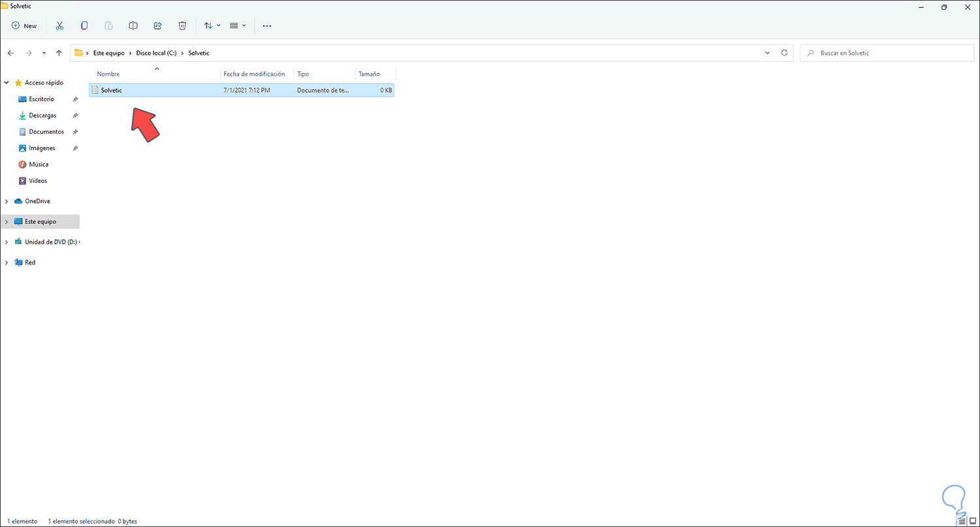Click the Documento de te... type cell
The image size is (980, 527).
[x=323, y=90]
